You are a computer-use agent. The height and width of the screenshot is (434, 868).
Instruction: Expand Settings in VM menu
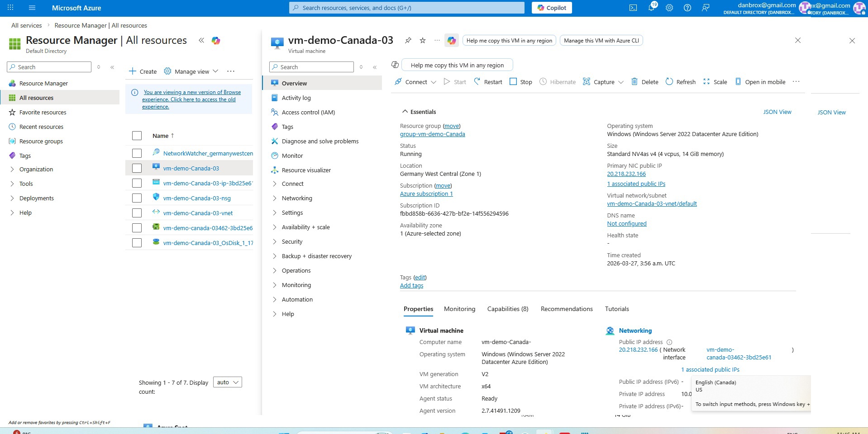(x=292, y=212)
